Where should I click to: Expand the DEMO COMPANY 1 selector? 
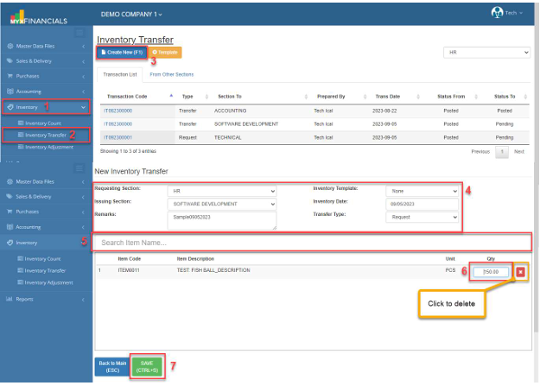pos(131,15)
